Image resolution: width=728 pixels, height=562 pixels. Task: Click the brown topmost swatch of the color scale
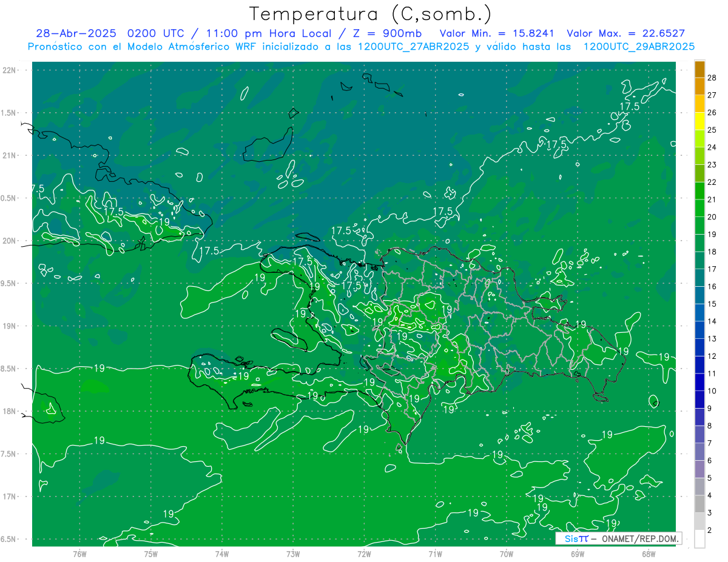[699, 69]
